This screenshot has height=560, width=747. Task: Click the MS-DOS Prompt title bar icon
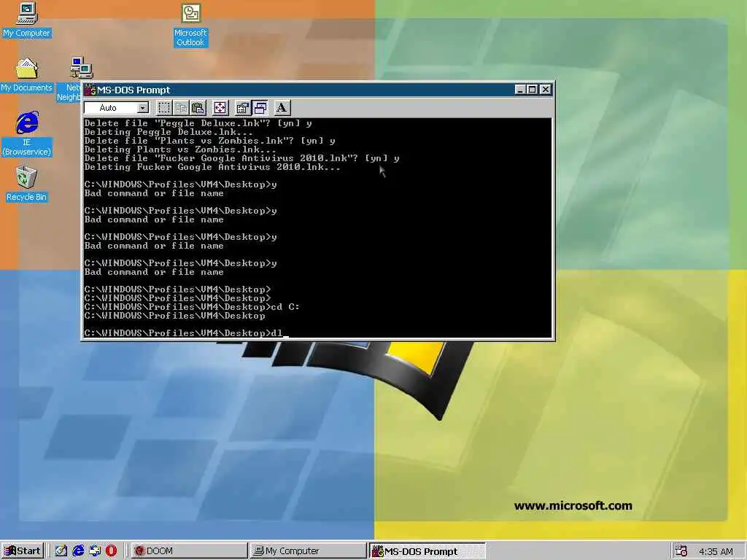90,90
